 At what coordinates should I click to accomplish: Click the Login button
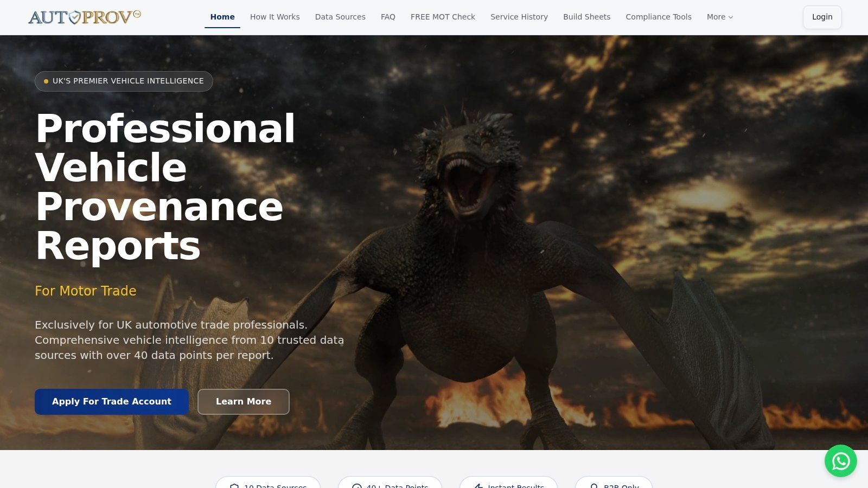coord(822,17)
